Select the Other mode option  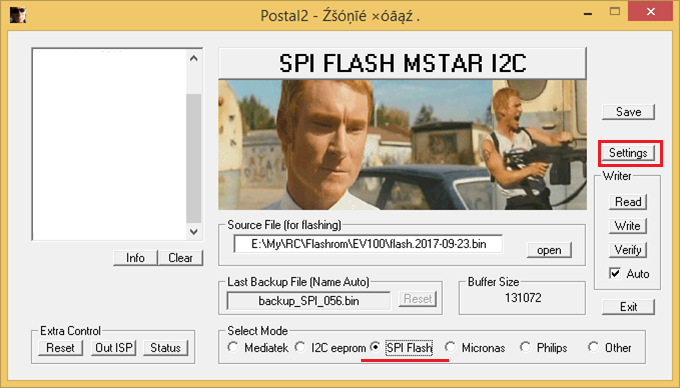(593, 347)
